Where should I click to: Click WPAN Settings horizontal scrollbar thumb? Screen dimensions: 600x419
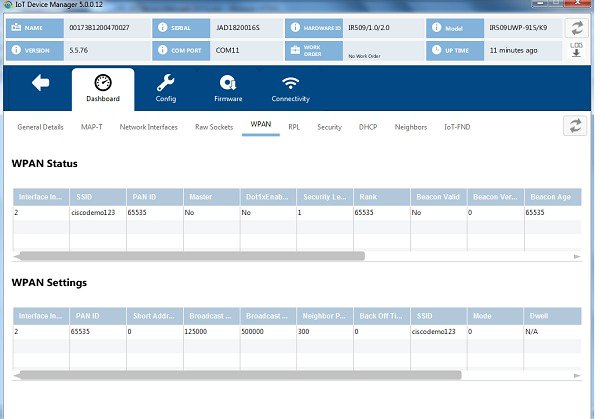tap(240, 375)
